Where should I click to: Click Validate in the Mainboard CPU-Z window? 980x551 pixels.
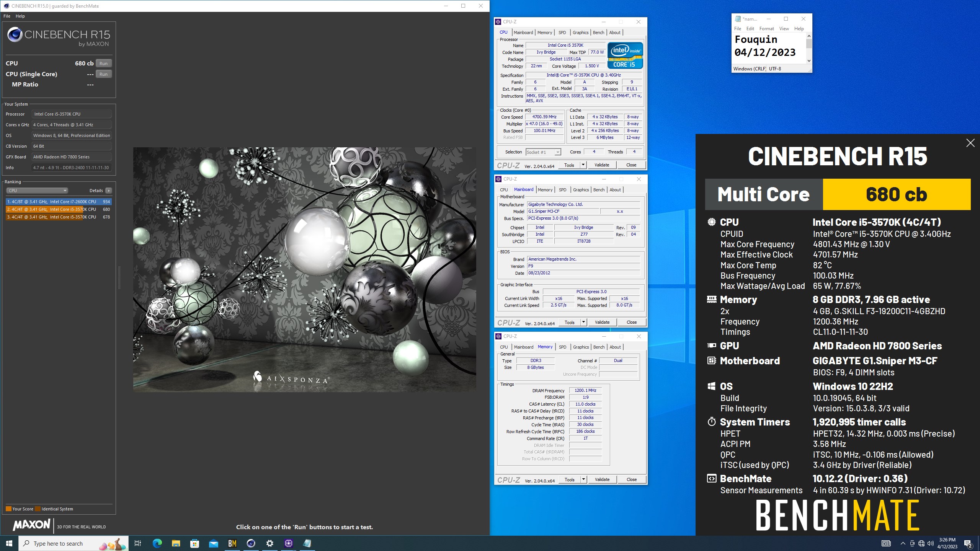point(602,323)
